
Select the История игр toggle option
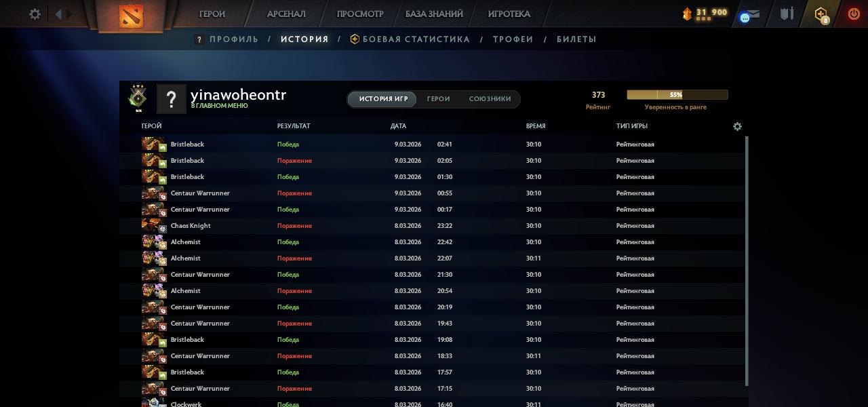(383, 99)
